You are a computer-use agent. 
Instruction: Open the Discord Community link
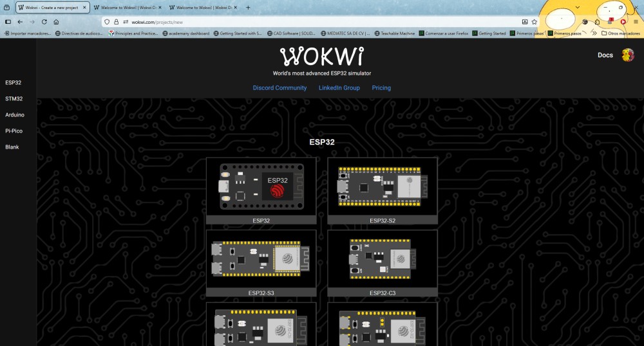click(279, 87)
